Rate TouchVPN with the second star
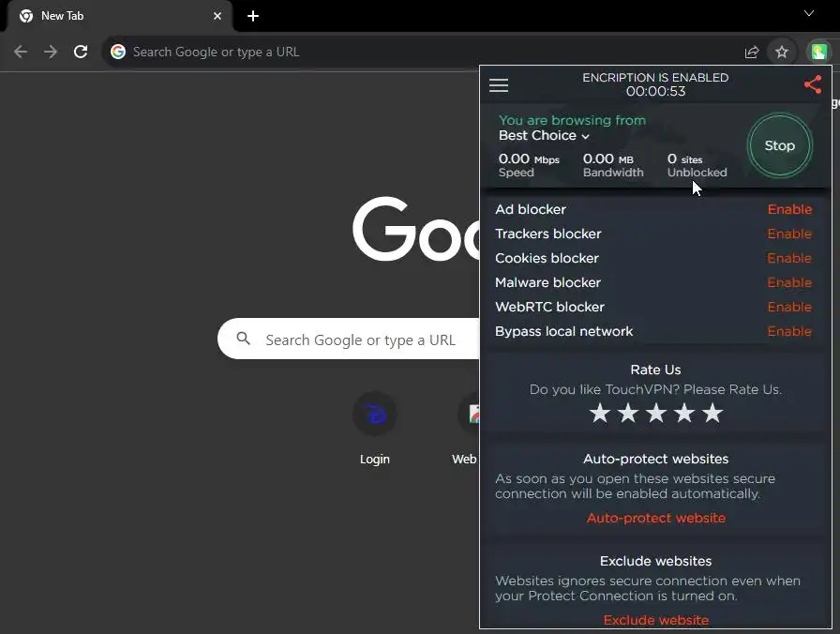The image size is (840, 634). pos(628,414)
